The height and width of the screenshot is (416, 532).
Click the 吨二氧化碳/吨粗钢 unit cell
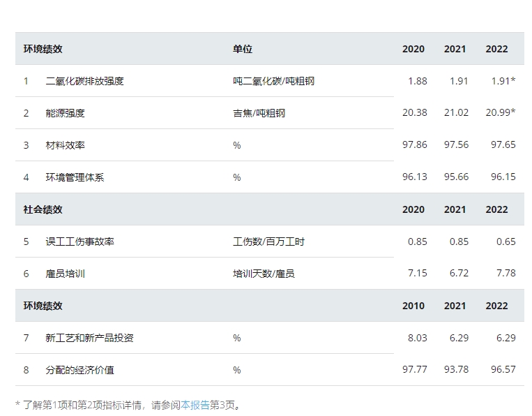273,81
